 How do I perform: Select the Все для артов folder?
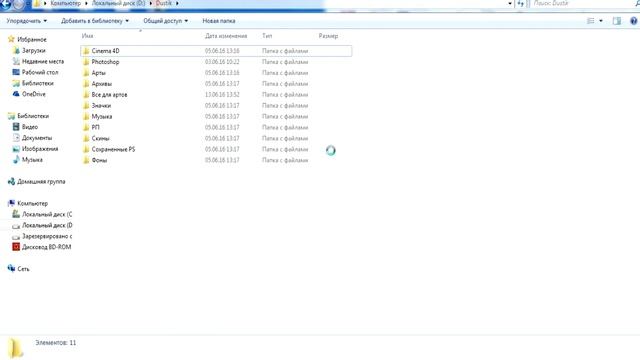(109, 95)
